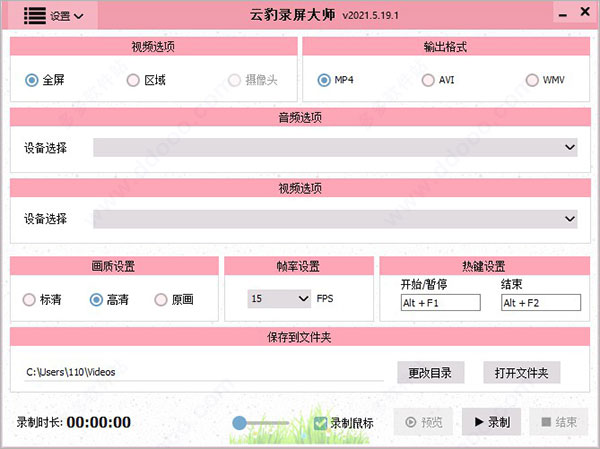Click the 开始/暂停 hotkey field Alt + F1
Image resolution: width=600 pixels, height=449 pixels.
pyautogui.click(x=441, y=303)
